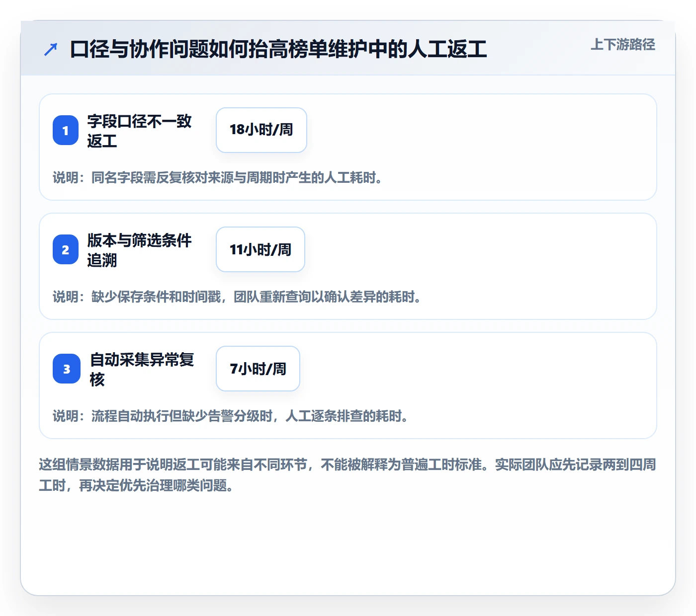The width and height of the screenshot is (696, 616).
Task: Click the title 口径与协作问题如何抬高榜单维护中的人工返工
Action: pyautogui.click(x=278, y=49)
